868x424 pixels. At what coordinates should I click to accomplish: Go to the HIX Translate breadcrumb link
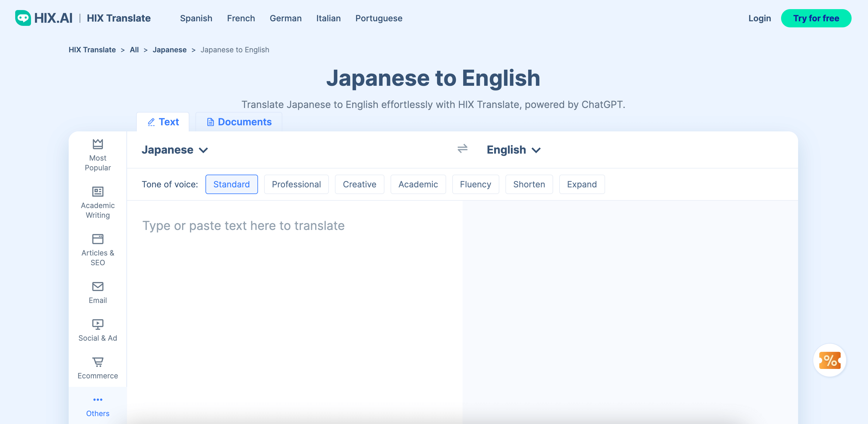point(92,50)
